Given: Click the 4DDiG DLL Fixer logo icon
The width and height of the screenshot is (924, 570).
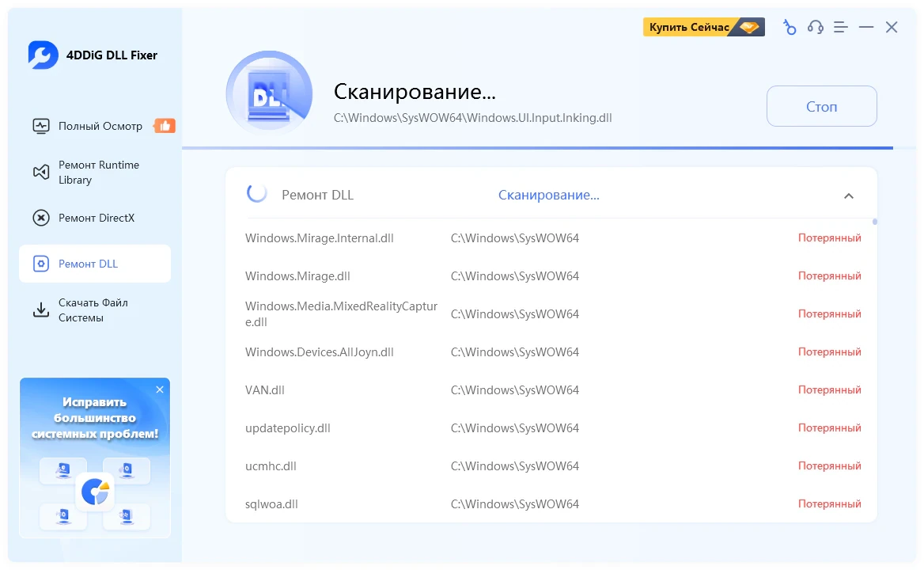Looking at the screenshot, I should click(x=43, y=55).
